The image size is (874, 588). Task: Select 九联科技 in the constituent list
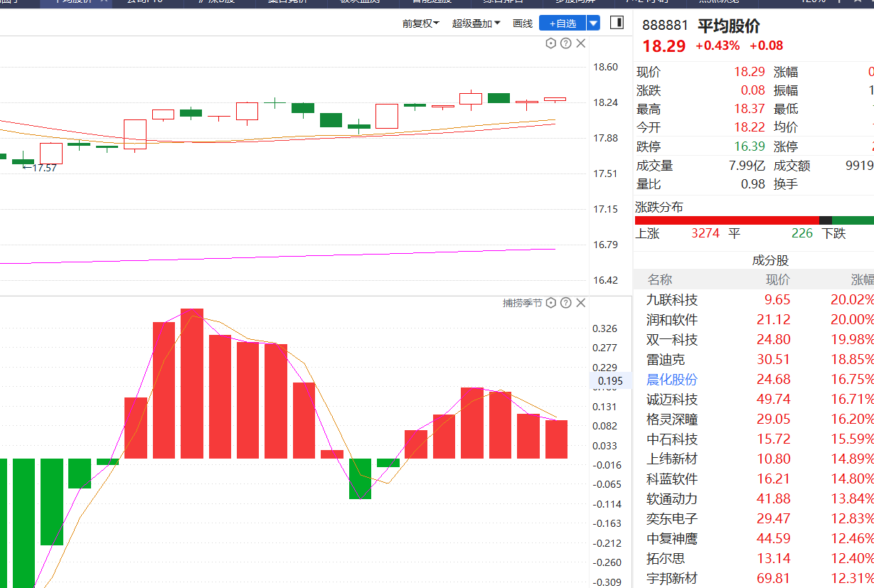click(x=672, y=300)
